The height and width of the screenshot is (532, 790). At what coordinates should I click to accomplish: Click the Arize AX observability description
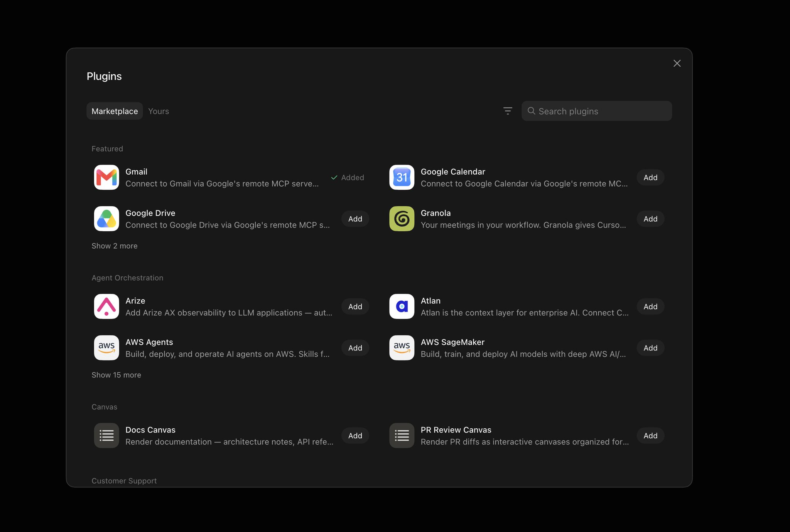click(x=229, y=313)
